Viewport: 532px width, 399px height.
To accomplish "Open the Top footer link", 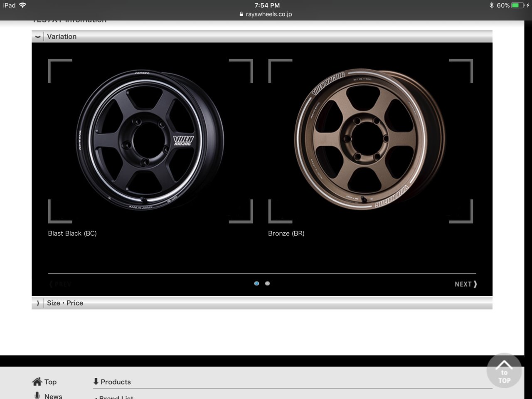I will pyautogui.click(x=50, y=382).
